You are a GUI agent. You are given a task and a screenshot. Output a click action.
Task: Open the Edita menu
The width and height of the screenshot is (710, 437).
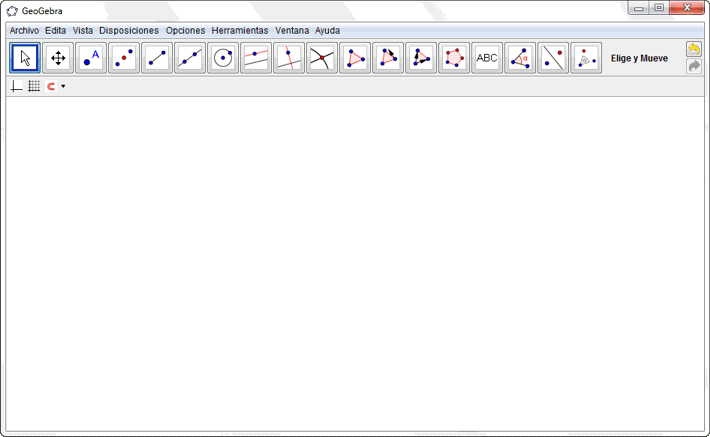click(x=56, y=31)
